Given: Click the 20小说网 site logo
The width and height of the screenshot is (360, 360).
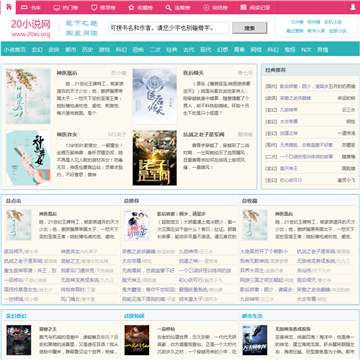Looking at the screenshot, I should 31,28.
